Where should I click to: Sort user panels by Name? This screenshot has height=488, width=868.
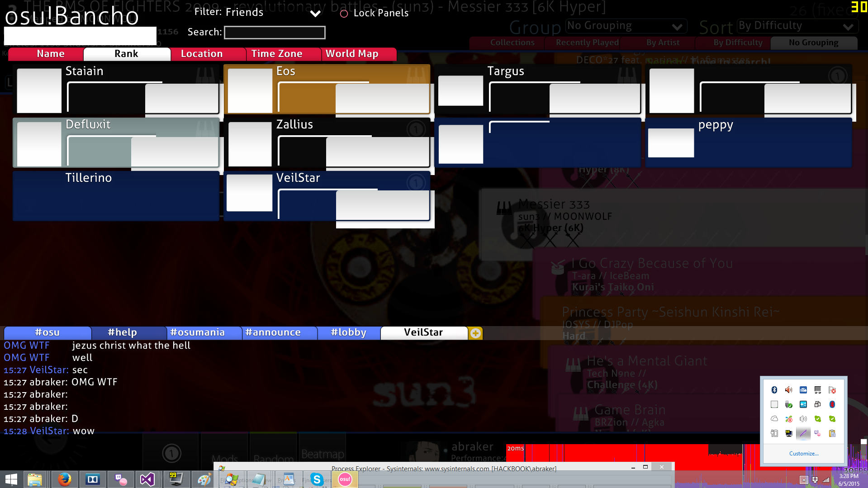click(46, 54)
